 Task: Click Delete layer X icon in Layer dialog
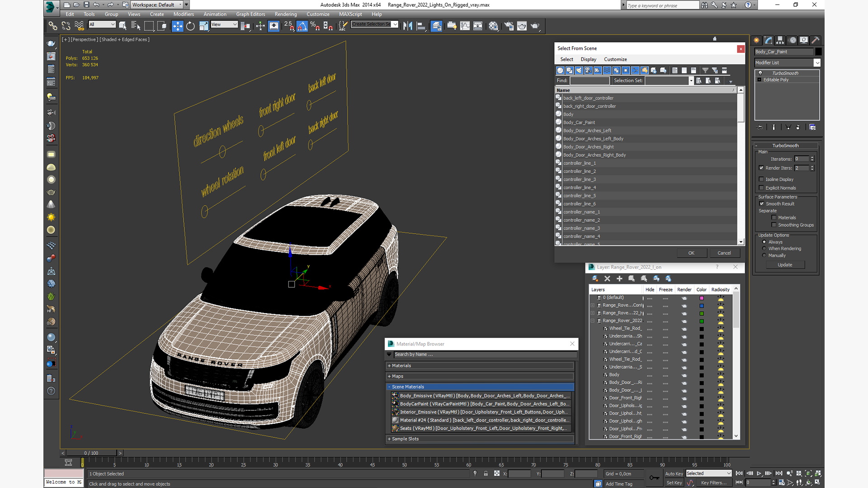(x=607, y=279)
